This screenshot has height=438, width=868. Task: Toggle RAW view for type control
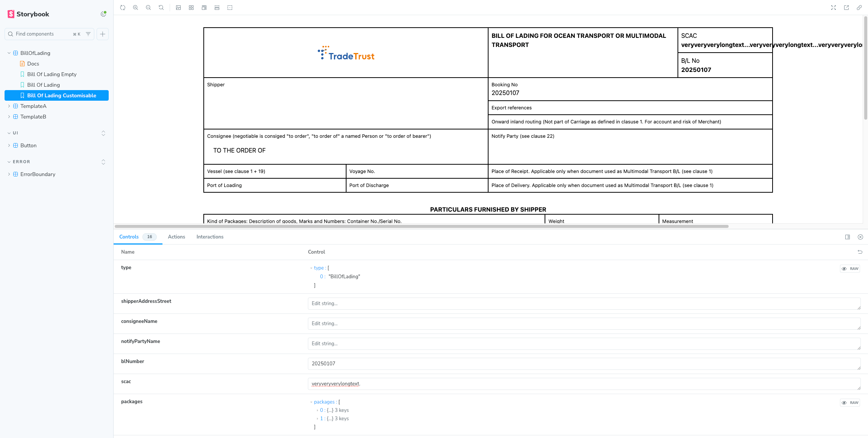tap(850, 269)
